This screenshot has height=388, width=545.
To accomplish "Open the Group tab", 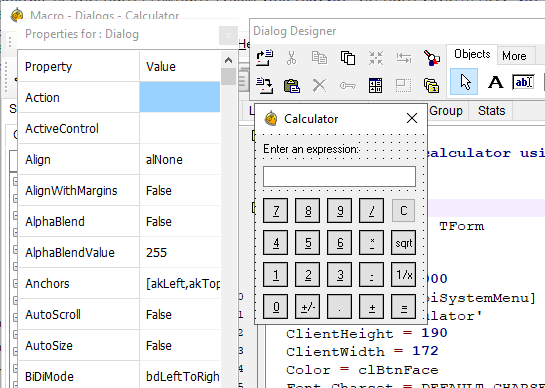I will pos(446,111).
